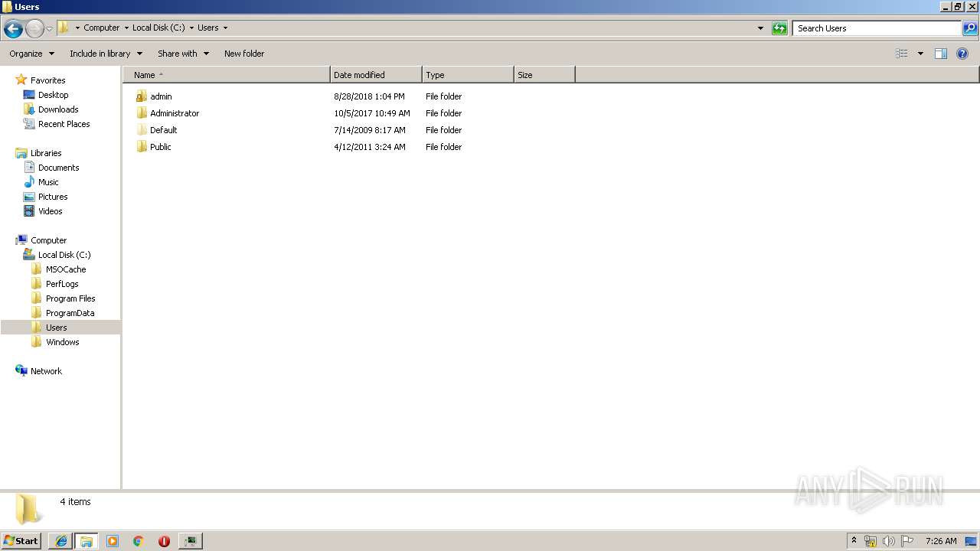Open the Organize menu
Screen dimensions: 980x551
click(31, 54)
